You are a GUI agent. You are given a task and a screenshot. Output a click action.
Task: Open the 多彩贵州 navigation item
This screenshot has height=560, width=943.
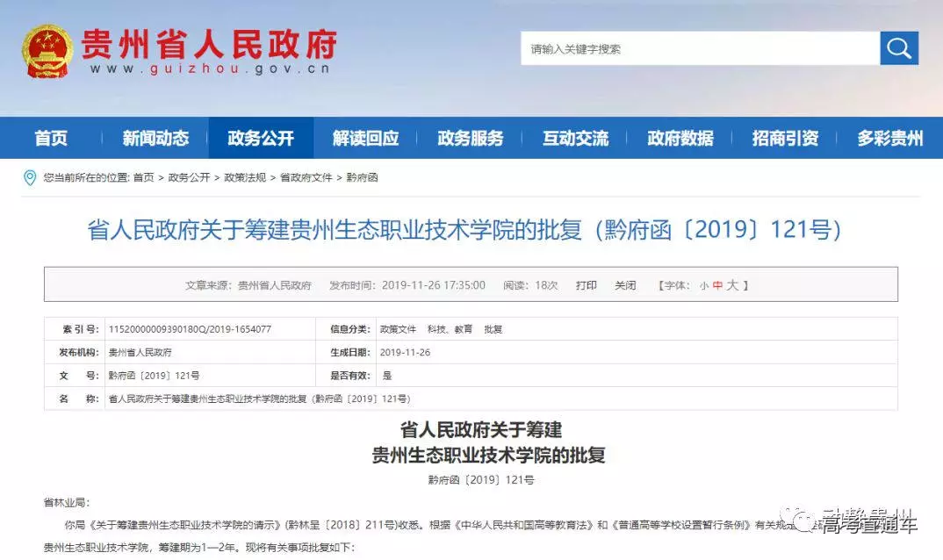[889, 139]
